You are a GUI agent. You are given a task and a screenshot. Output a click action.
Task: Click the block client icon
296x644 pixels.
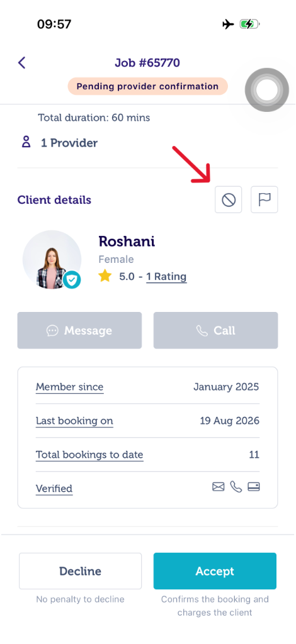(x=229, y=199)
